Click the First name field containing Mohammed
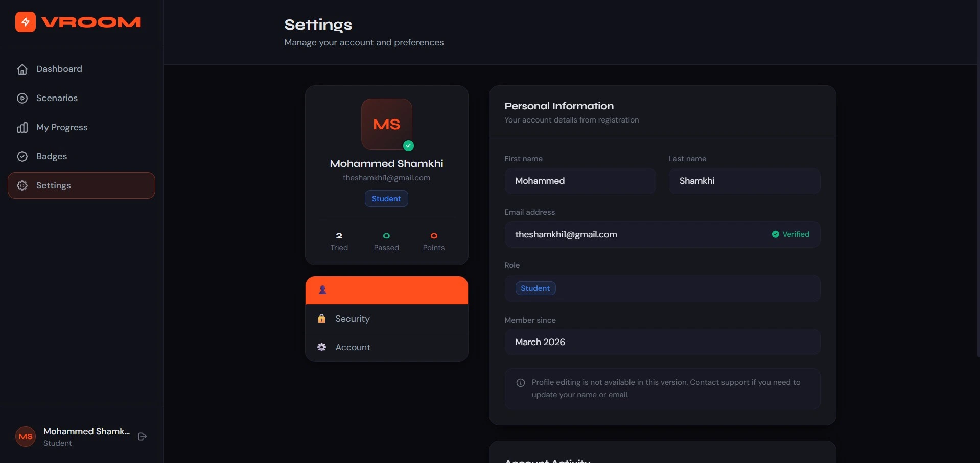 tap(580, 181)
